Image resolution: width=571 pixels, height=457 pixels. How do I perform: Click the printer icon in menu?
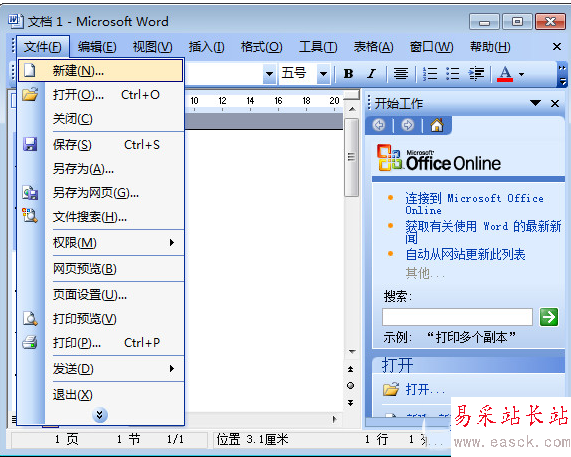30,342
